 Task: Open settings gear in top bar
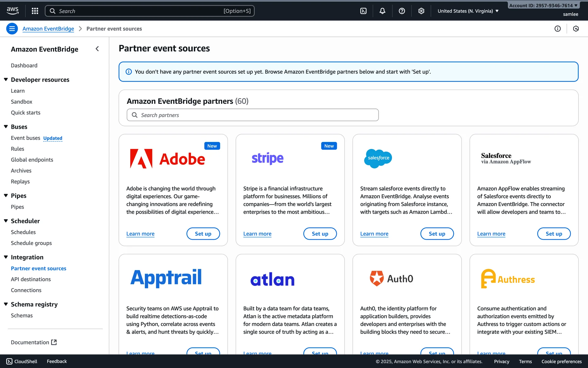click(421, 11)
